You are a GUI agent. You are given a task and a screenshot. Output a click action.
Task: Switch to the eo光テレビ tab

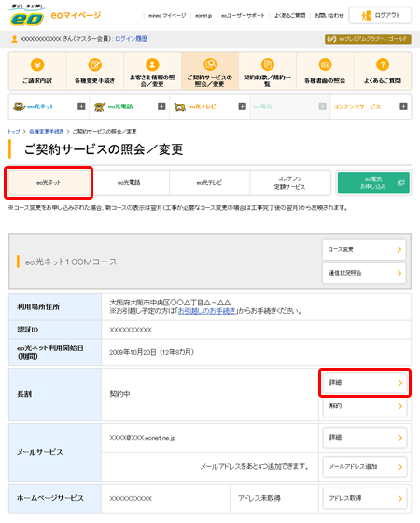tap(209, 183)
